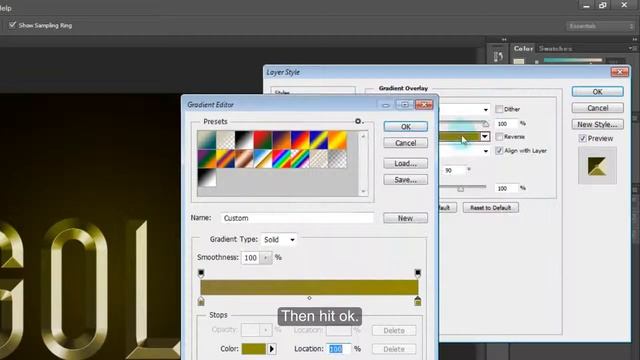Screen dimensions: 640x360
Task: Click the olive Color stop swatch
Action: tap(254, 349)
